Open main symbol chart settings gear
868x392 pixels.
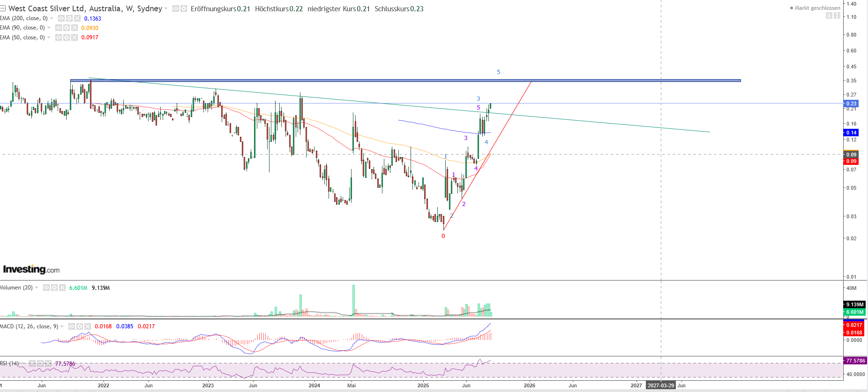pyautogui.click(x=183, y=8)
